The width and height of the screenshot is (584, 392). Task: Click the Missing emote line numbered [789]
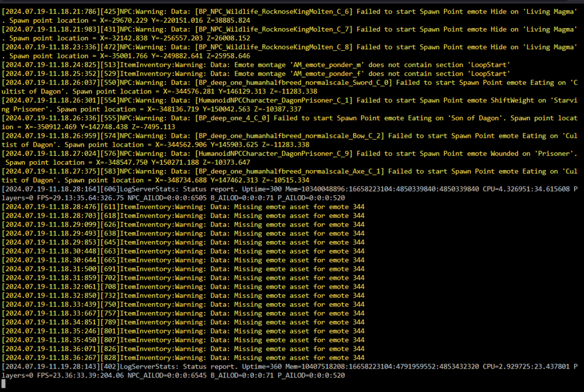(x=183, y=322)
